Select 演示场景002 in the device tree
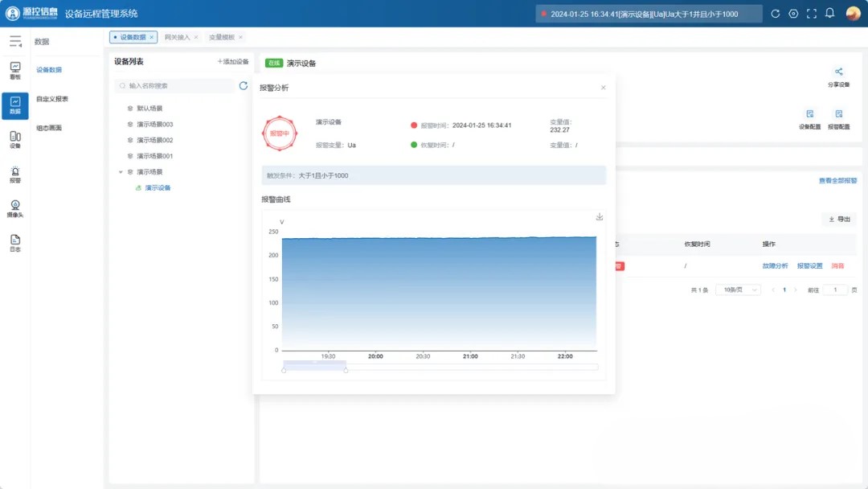This screenshot has height=489, width=868. point(155,140)
